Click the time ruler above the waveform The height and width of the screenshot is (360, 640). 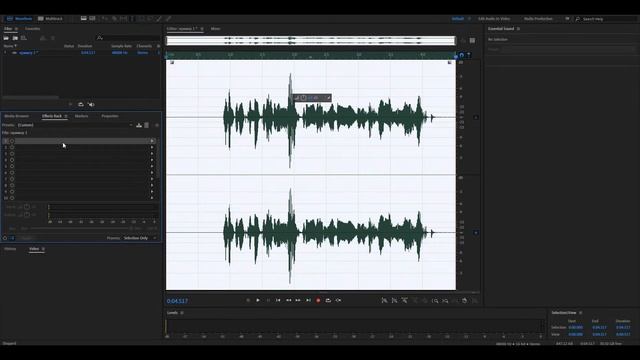click(x=311, y=55)
